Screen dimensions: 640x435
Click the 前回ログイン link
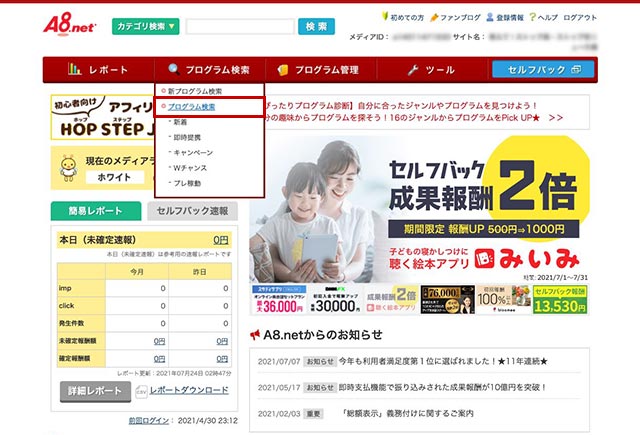149,421
